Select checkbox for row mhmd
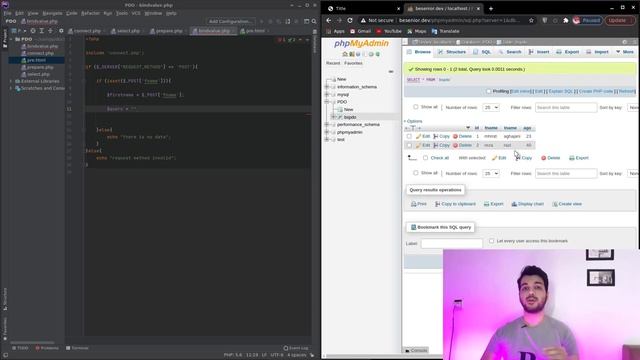This screenshot has width=640, height=360. coord(409,136)
